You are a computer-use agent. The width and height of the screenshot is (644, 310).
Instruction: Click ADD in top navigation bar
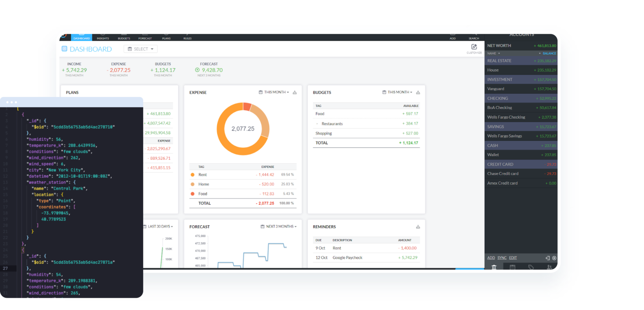[x=453, y=37]
